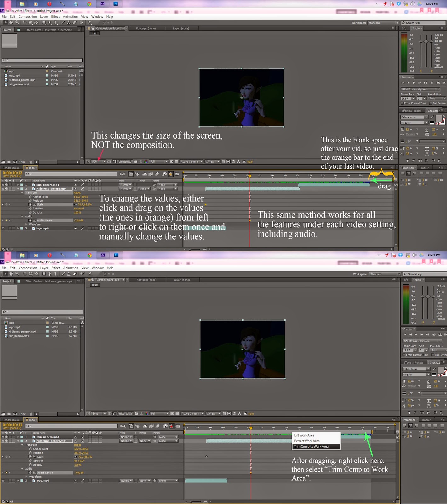Image resolution: width=447 pixels, height=504 pixels.
Task: Open the Active Camera dropdown in the lower viewer
Action: click(x=192, y=414)
